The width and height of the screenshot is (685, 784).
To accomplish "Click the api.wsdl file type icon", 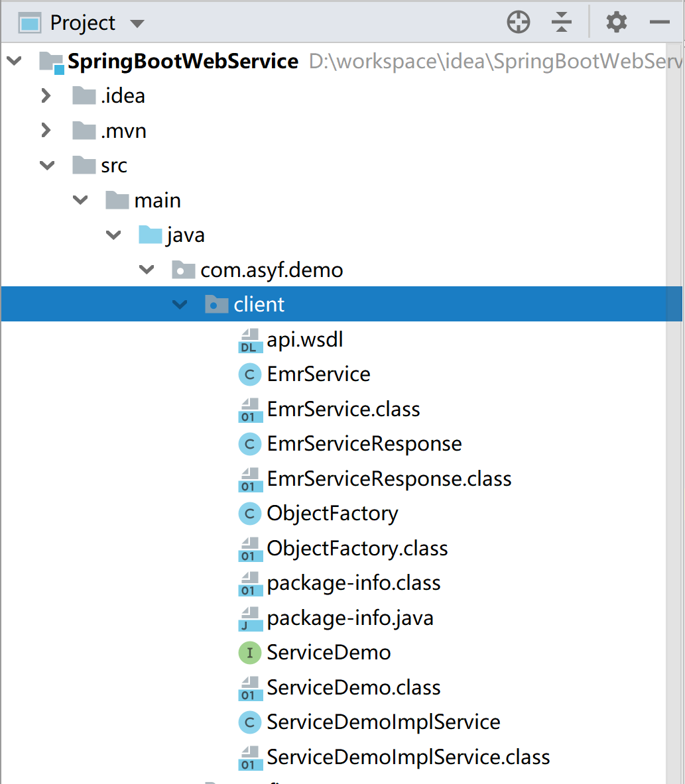I will click(x=249, y=339).
